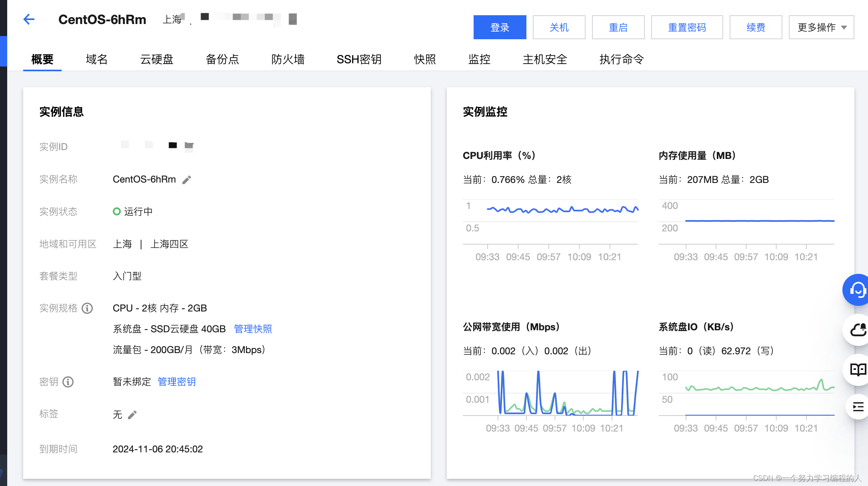868x486 pixels.
Task: Open the Execute Command (执行命令) tab
Action: pyautogui.click(x=622, y=59)
